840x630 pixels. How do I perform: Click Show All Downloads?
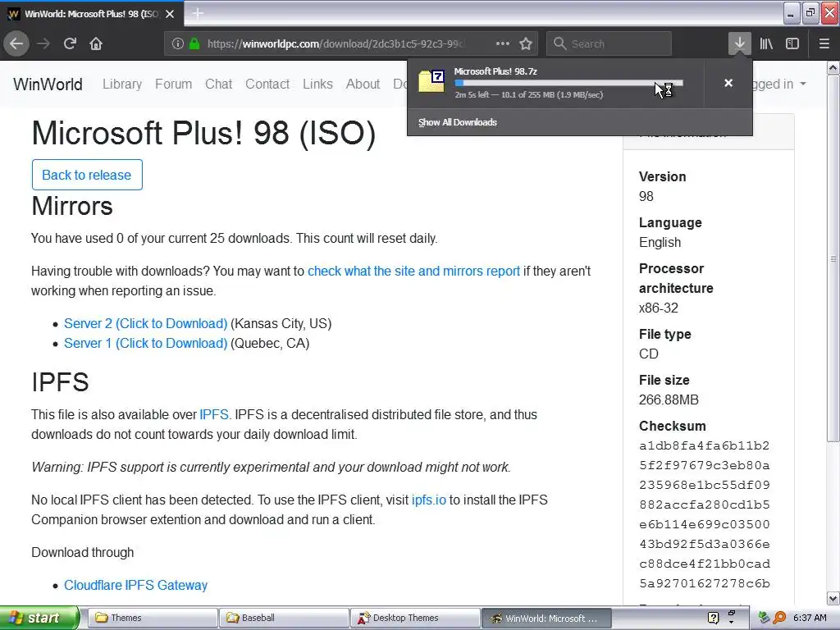458,122
